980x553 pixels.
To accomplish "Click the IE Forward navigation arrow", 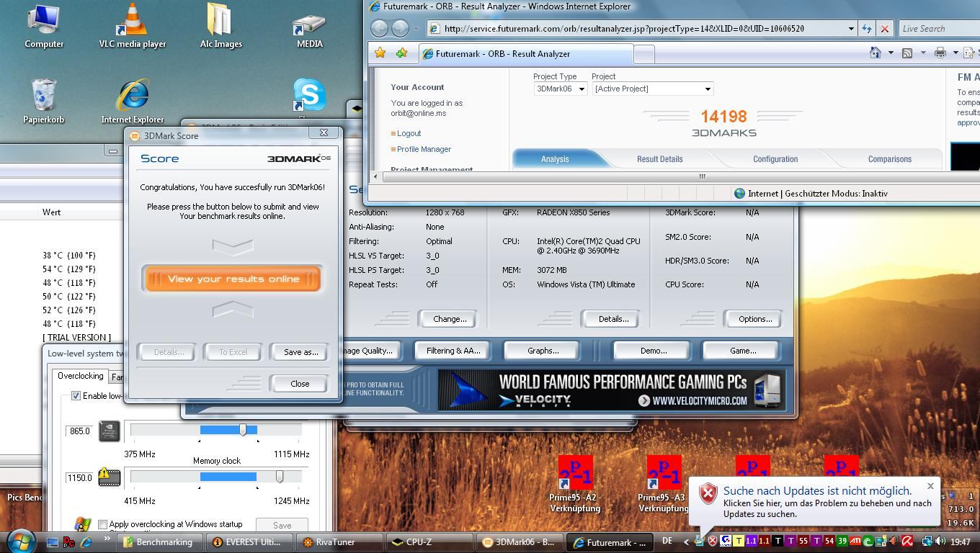I will 400,28.
